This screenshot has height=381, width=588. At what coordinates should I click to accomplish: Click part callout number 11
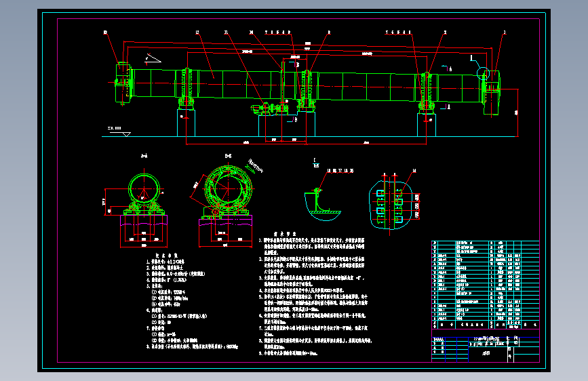coord(226,33)
